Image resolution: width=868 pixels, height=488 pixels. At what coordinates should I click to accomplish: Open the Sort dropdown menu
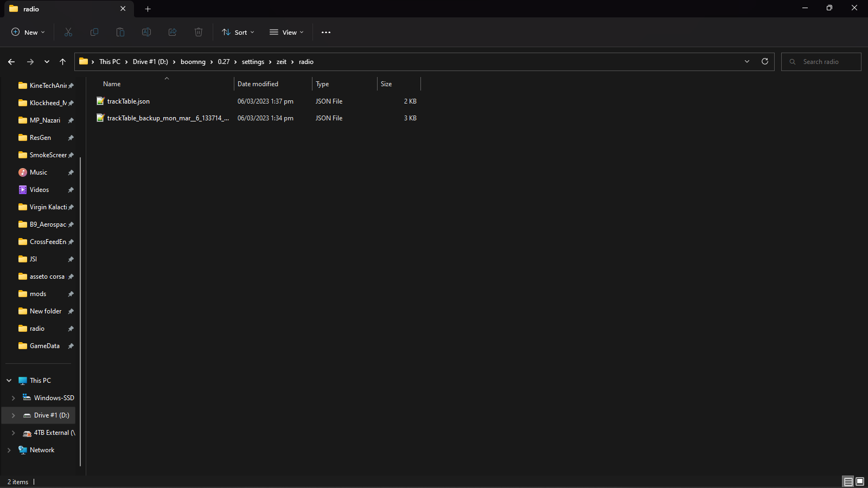coord(238,33)
